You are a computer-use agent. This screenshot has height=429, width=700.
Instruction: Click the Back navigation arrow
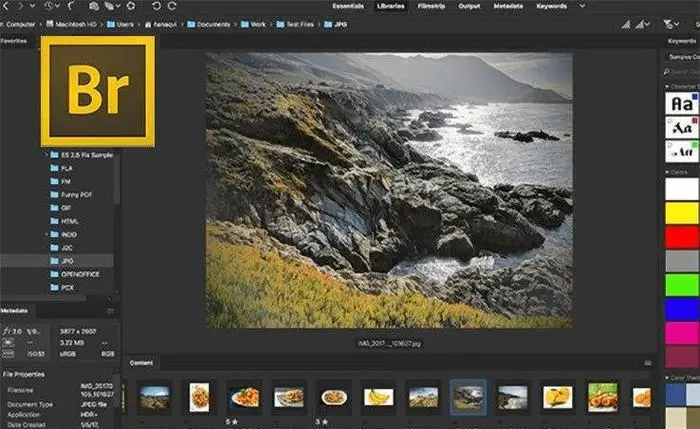[x=5, y=6]
